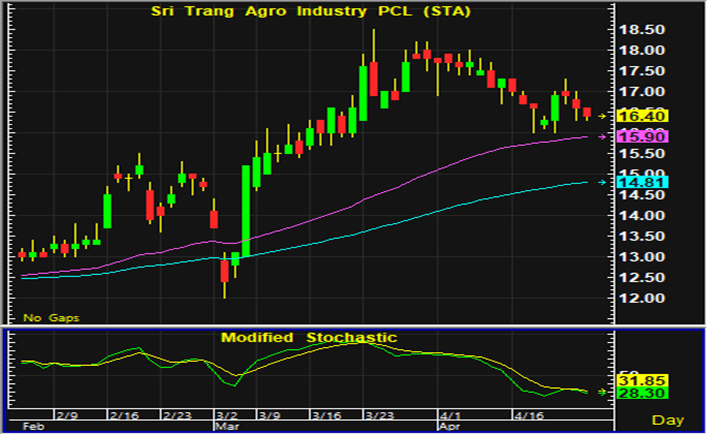Click the 3/23 date on the time axis
Viewport: 708px width, 435px height.
[379, 412]
